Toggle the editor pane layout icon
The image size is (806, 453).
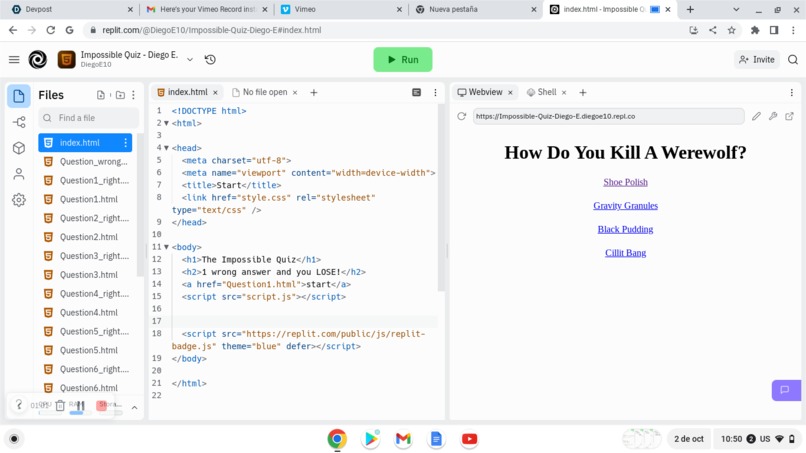tap(416, 93)
